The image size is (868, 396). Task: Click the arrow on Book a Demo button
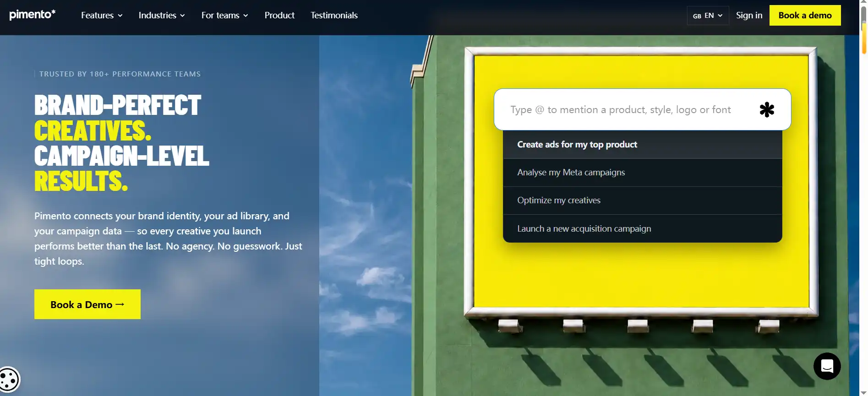click(120, 304)
